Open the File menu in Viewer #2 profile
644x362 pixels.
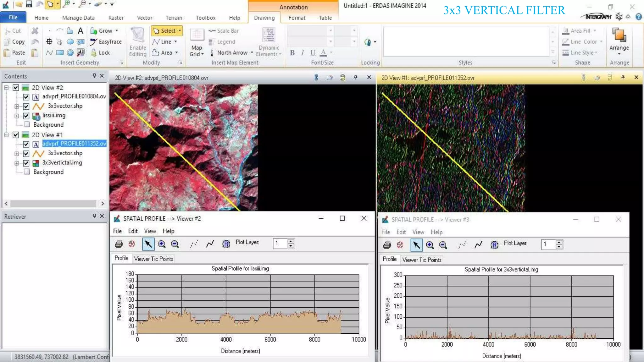(117, 231)
